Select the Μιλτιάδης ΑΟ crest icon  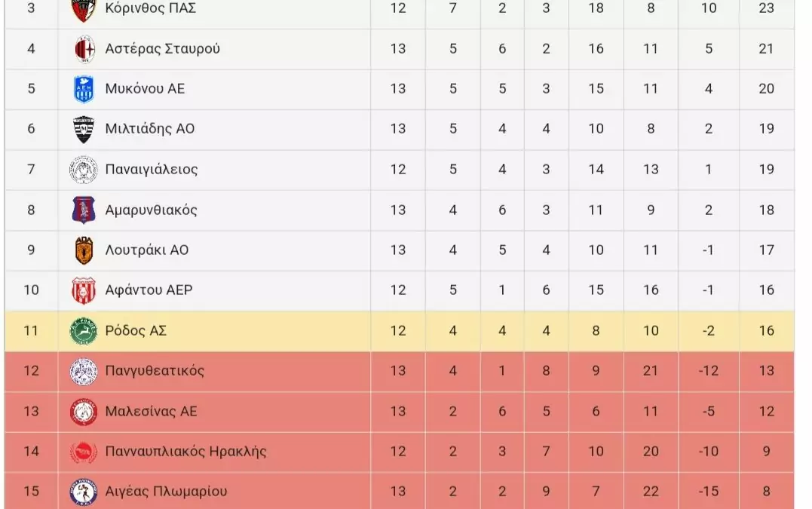[84, 129]
